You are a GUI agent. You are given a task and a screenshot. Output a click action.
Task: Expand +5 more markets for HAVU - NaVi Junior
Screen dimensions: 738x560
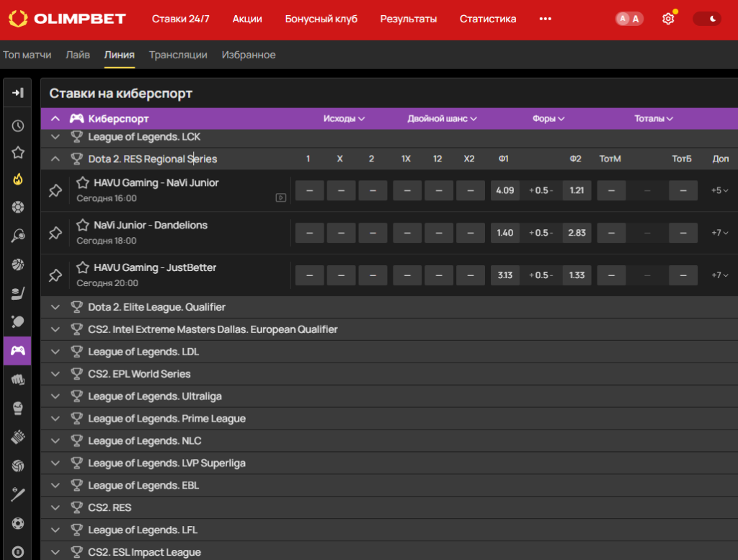coord(720,190)
